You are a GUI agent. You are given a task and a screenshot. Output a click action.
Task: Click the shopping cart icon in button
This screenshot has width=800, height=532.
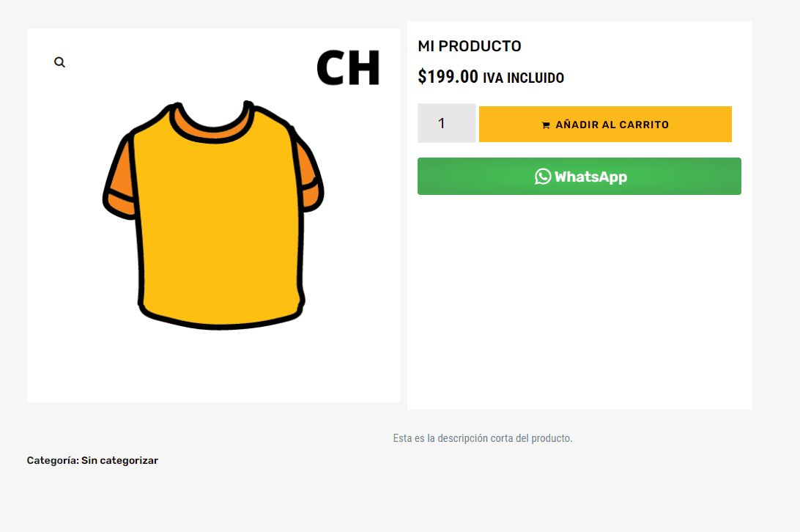pos(545,125)
